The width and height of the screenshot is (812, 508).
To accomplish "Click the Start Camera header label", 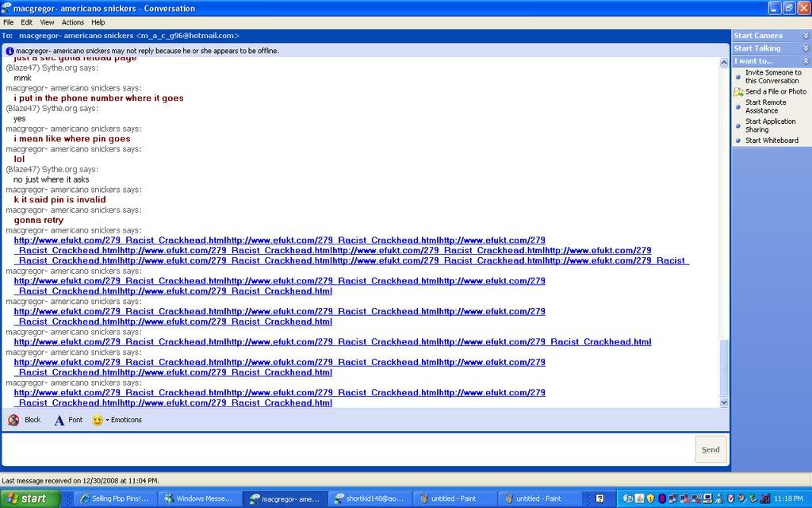I will [x=757, y=36].
